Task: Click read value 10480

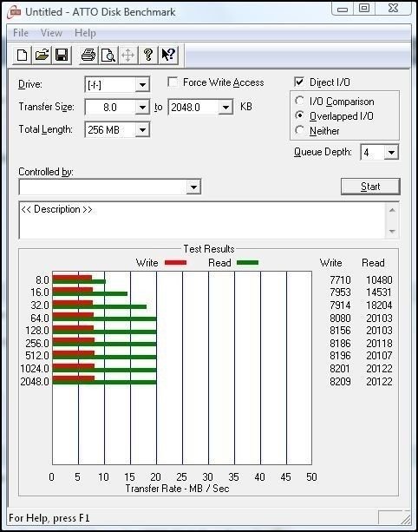Action: pos(379,280)
